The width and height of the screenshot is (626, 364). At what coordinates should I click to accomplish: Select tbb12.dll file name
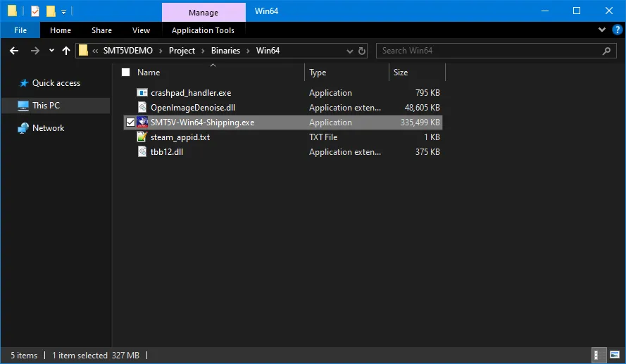[166, 152]
